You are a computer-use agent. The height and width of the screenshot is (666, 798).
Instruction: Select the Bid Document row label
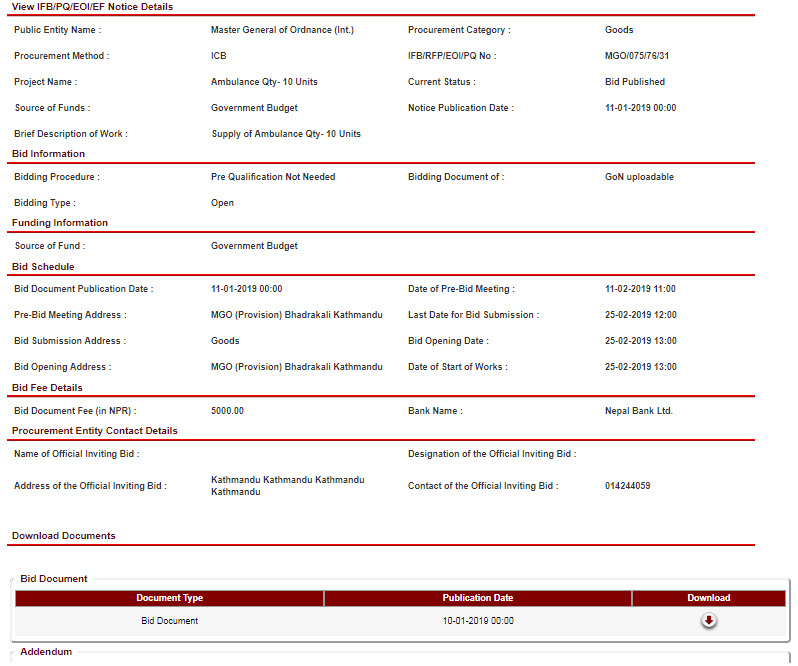click(x=169, y=621)
